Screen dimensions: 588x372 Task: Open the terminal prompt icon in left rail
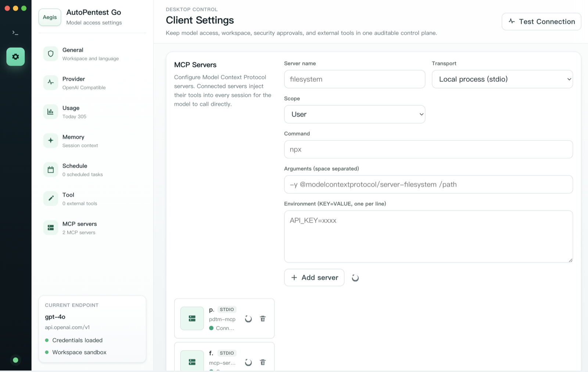tap(15, 33)
